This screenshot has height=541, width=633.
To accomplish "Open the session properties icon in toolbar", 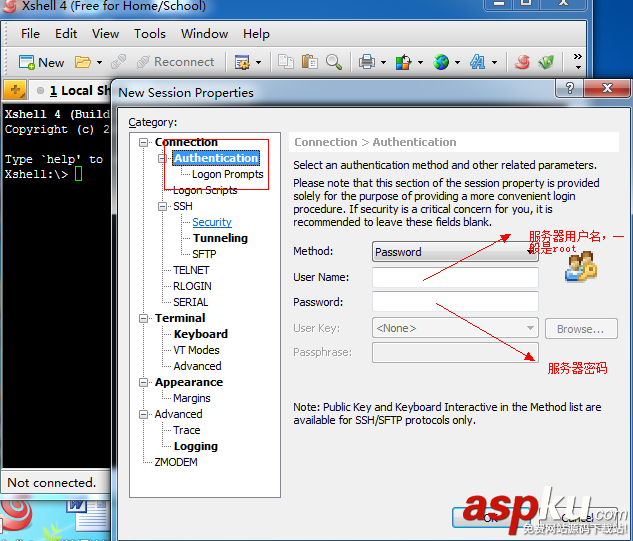I will click(x=242, y=62).
